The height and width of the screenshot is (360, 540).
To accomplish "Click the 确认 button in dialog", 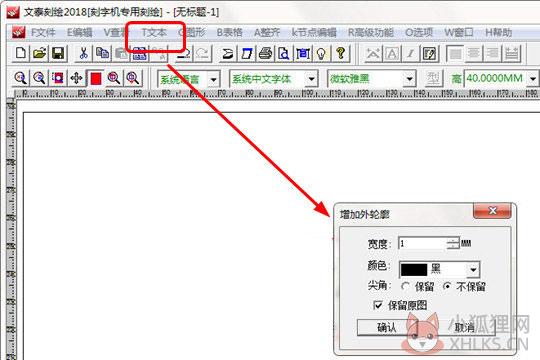I will point(387,327).
